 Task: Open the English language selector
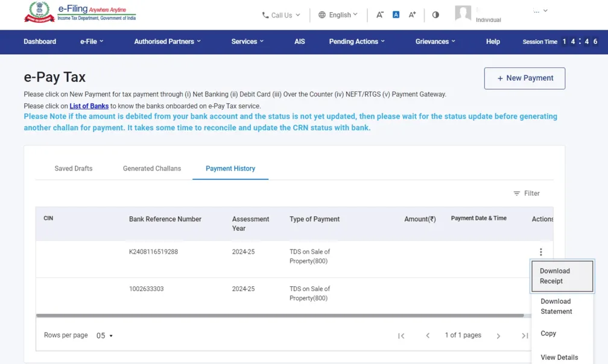pos(337,14)
